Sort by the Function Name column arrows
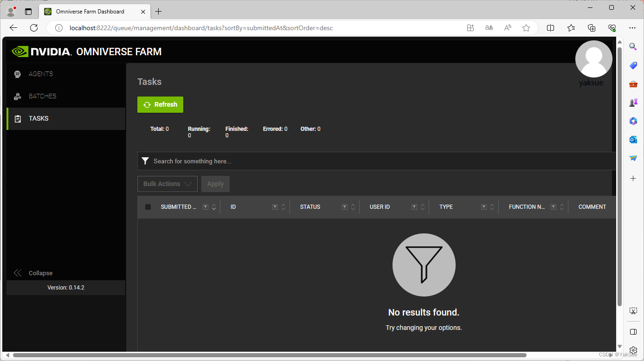Image resolution: width=644 pixels, height=361 pixels. pyautogui.click(x=562, y=207)
